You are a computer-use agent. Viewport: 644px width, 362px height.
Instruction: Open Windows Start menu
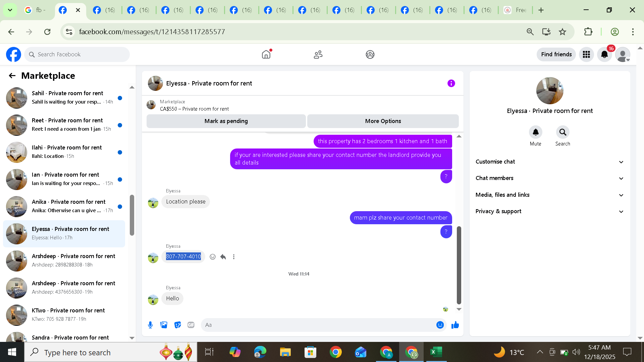click(12, 352)
